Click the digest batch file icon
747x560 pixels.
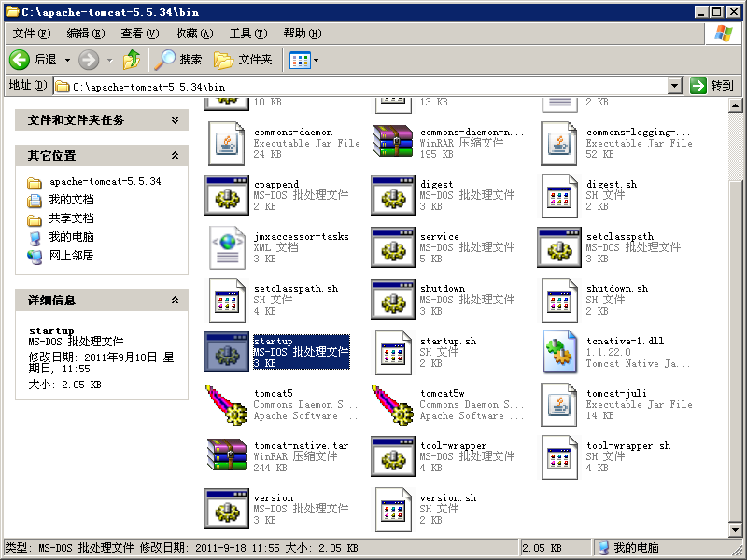coord(393,195)
